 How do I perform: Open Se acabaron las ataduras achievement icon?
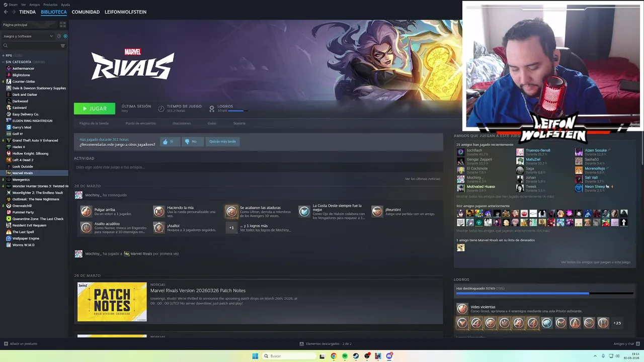pyautogui.click(x=231, y=212)
